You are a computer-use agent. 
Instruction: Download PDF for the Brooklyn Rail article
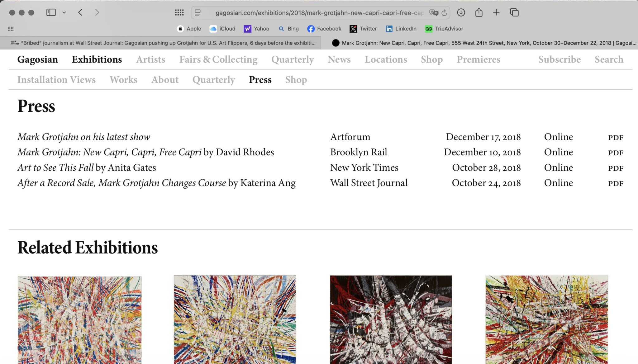616,153
